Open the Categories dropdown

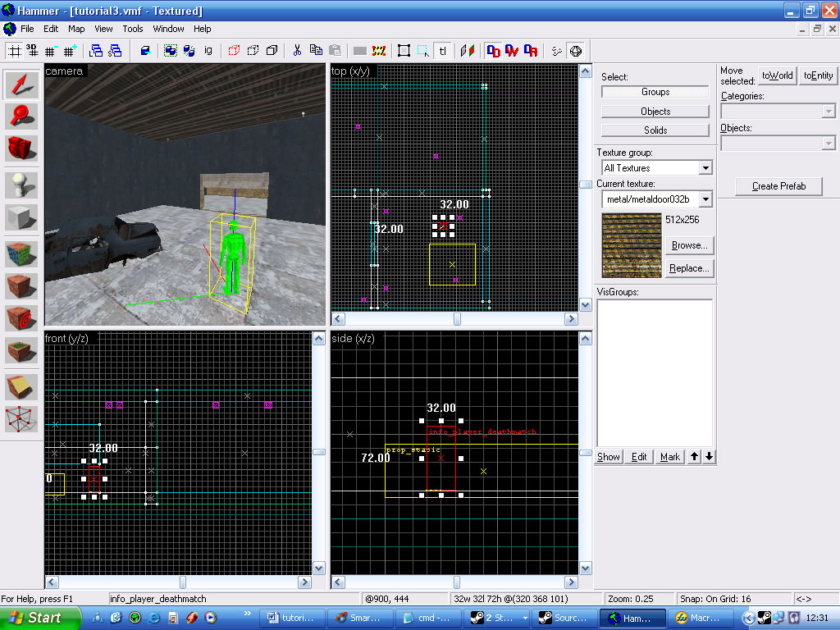click(829, 111)
